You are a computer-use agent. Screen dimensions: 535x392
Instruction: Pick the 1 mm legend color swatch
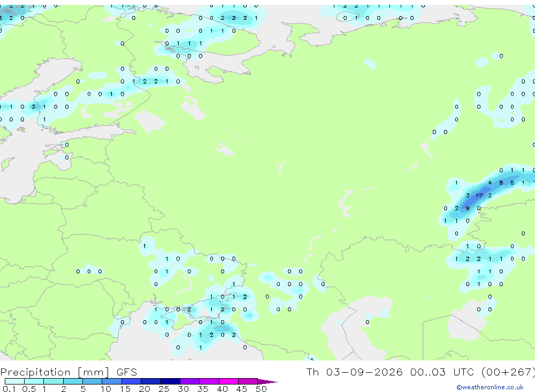(53, 381)
